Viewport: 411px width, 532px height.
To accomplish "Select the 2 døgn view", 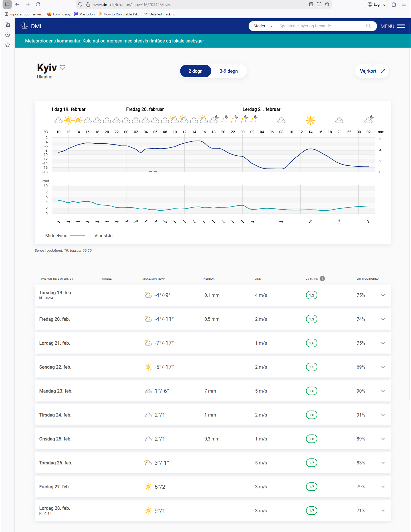I will [x=196, y=71].
